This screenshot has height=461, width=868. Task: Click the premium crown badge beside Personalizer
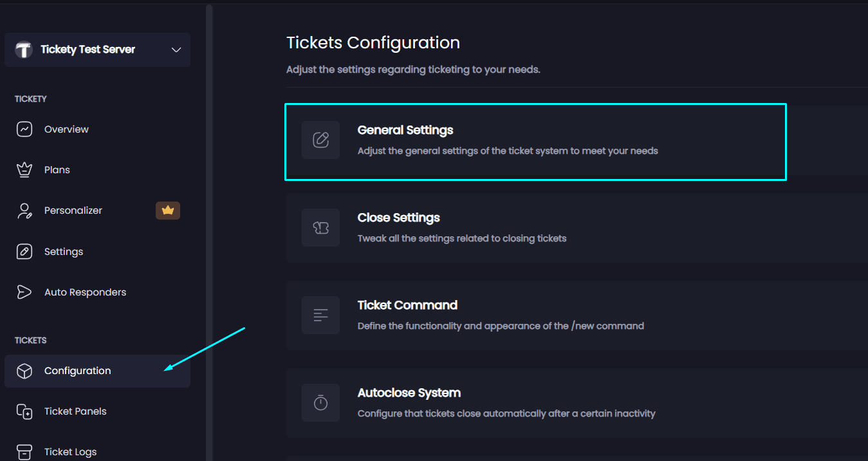coord(168,210)
